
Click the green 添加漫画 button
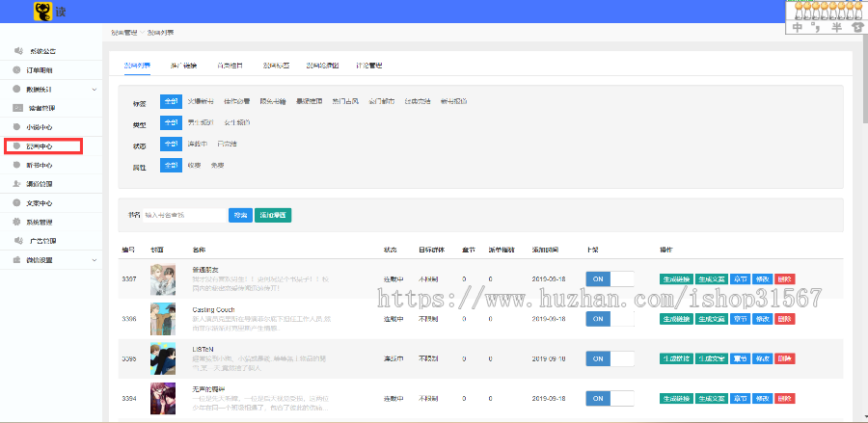pyautogui.click(x=273, y=216)
